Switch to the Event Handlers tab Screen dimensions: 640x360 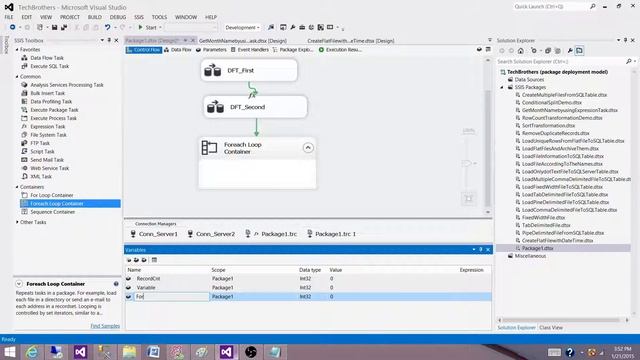tap(249, 50)
